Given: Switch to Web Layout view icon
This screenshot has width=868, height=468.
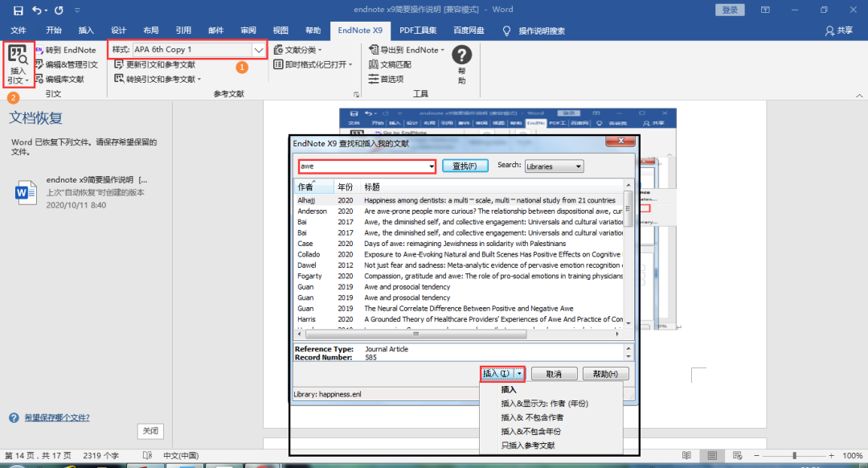Looking at the screenshot, I should (x=737, y=456).
